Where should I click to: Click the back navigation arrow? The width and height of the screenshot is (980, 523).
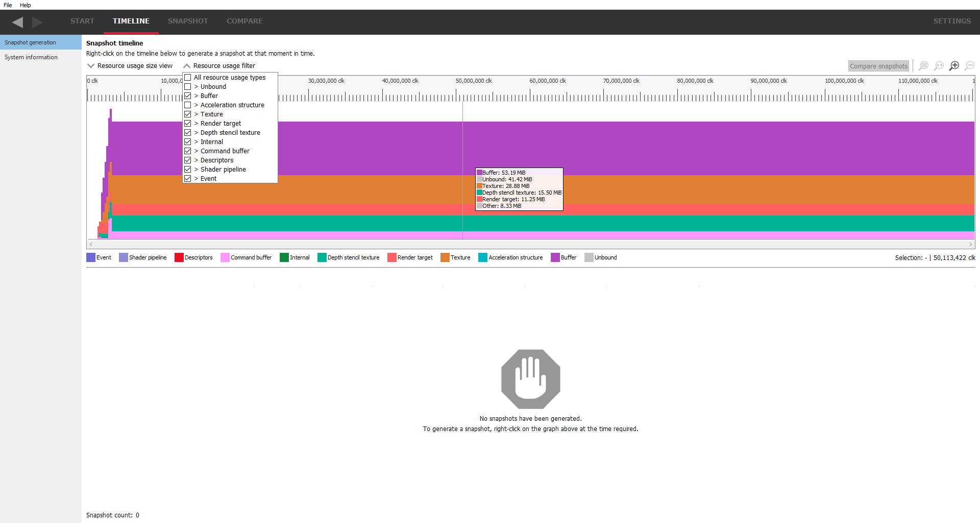tap(18, 22)
